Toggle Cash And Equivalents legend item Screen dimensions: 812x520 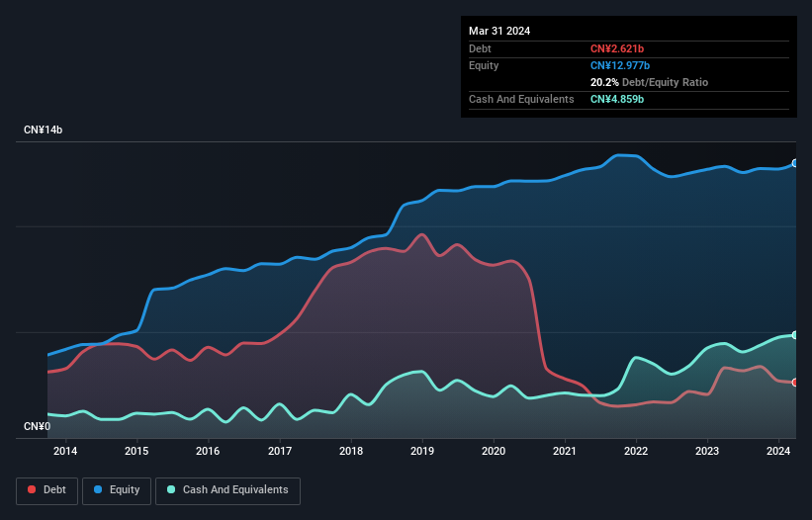227,490
